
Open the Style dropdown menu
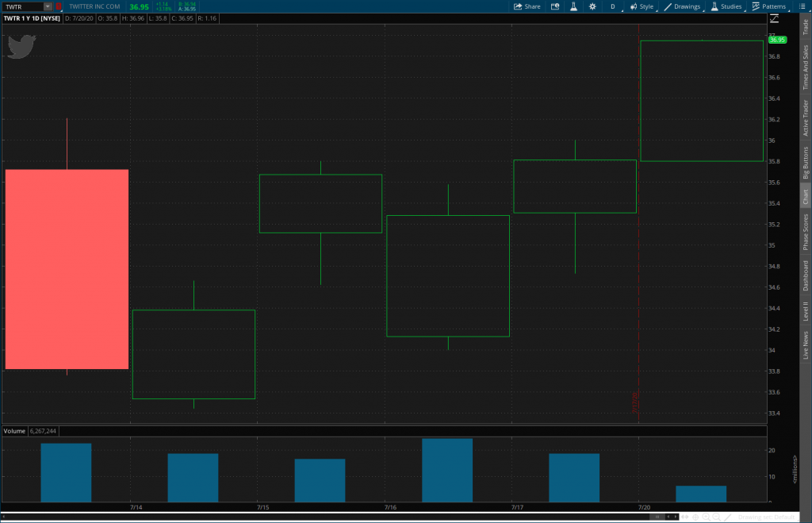pyautogui.click(x=642, y=6)
